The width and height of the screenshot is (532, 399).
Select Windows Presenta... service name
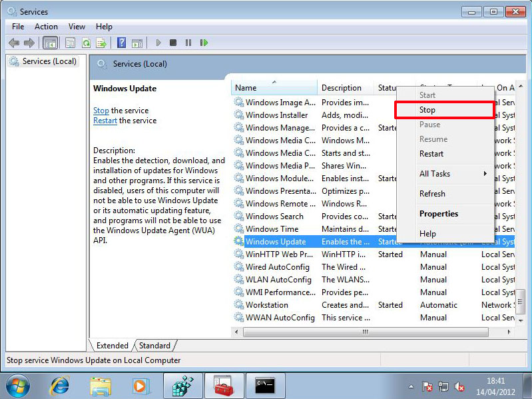click(280, 191)
